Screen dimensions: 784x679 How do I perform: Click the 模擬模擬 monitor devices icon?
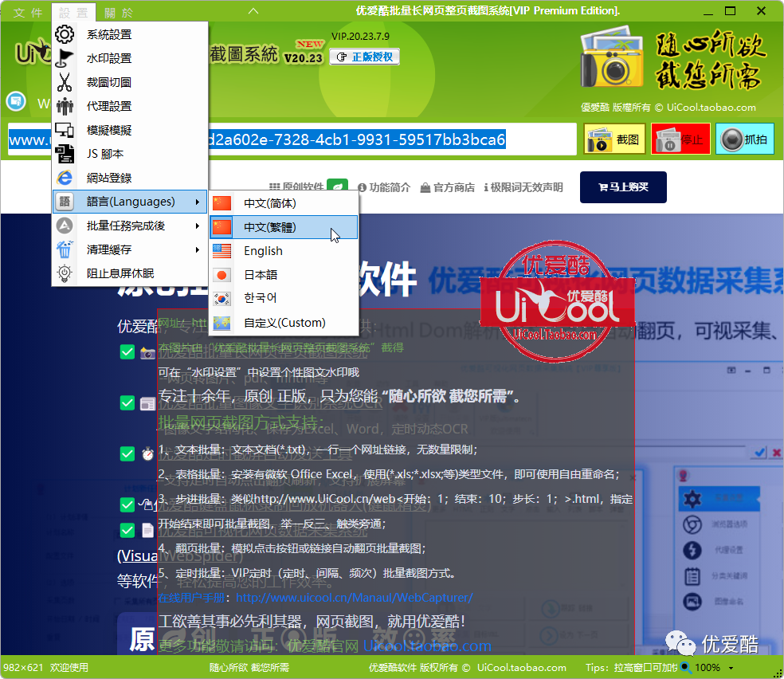click(x=65, y=130)
